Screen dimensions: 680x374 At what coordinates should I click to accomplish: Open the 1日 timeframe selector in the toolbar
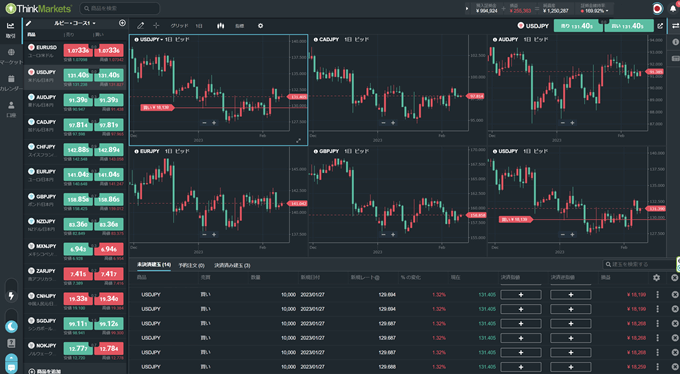pos(199,26)
